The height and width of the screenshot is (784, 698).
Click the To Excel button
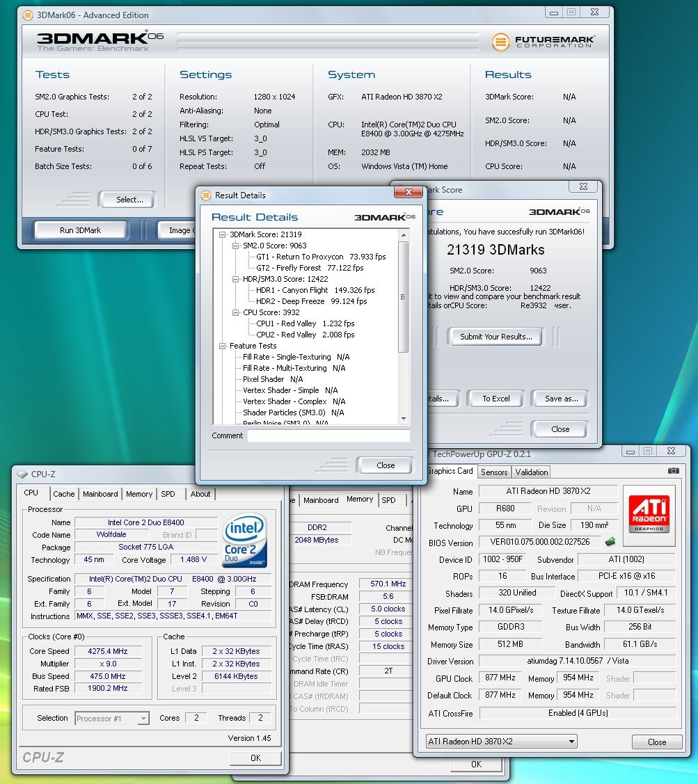point(496,399)
